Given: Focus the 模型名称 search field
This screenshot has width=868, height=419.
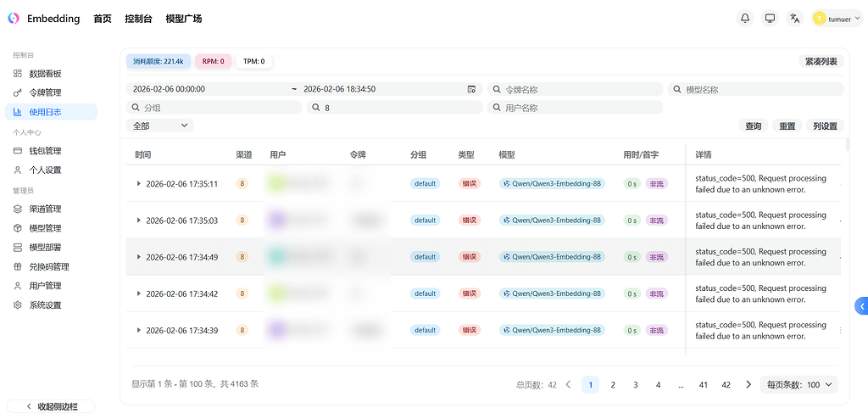Looking at the screenshot, I should [755, 89].
